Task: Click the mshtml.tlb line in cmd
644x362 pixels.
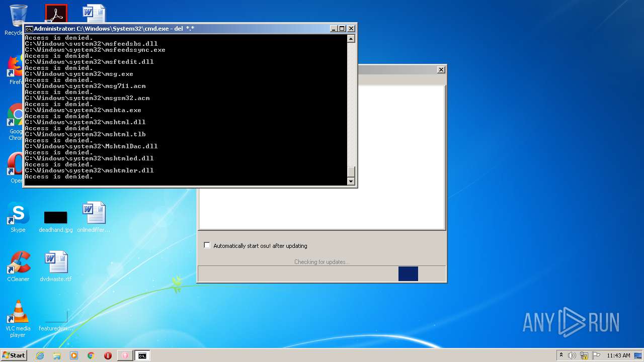Action: (85, 134)
